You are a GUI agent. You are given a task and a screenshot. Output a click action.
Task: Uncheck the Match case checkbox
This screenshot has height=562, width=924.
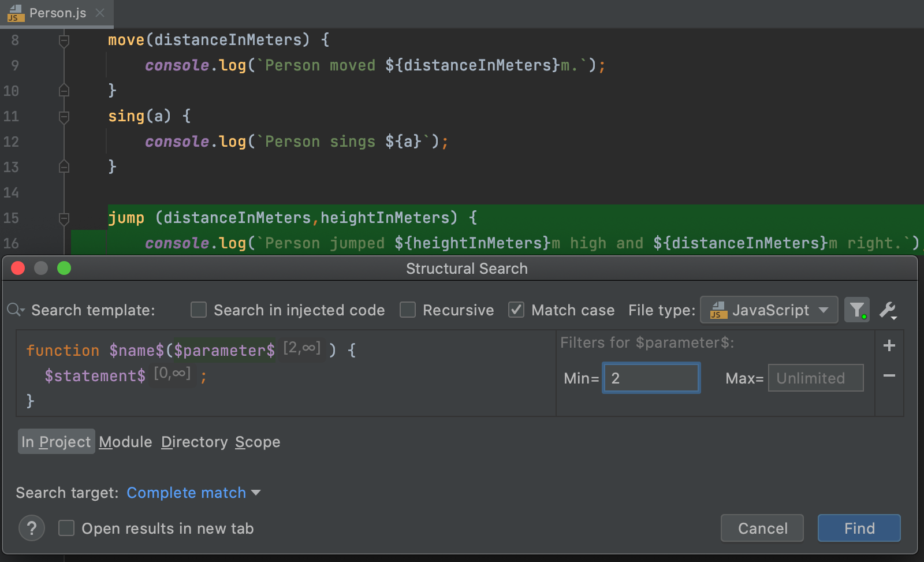(x=516, y=310)
